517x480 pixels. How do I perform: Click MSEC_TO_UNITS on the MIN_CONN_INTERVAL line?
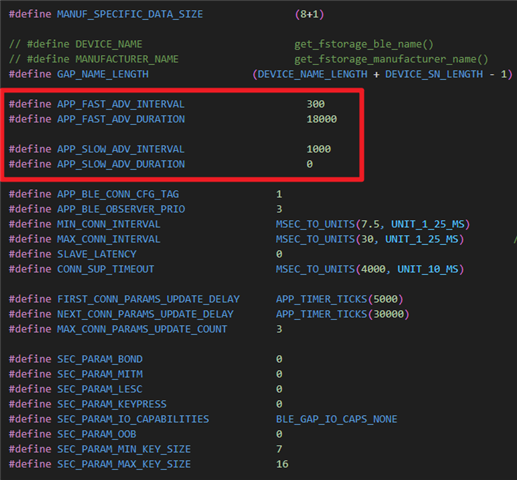(x=315, y=224)
